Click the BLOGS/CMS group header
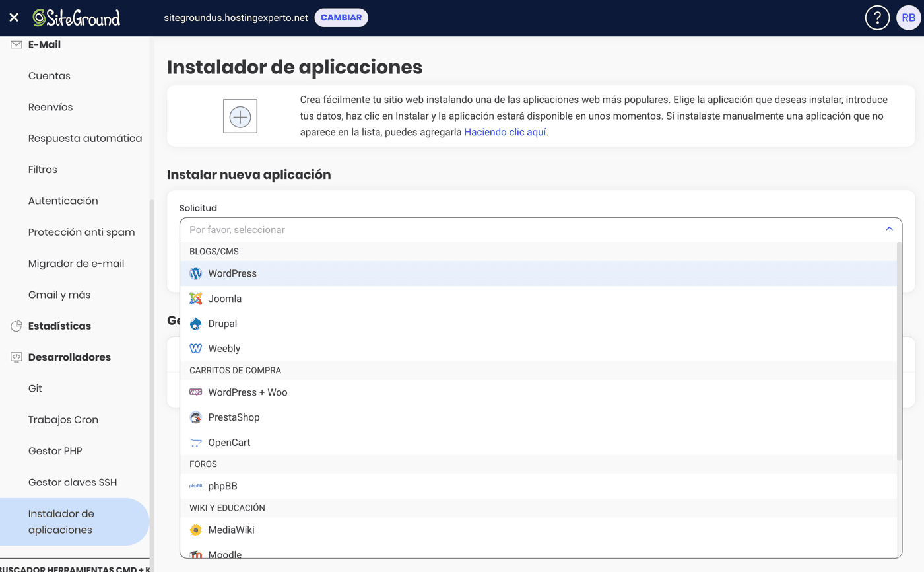The height and width of the screenshot is (572, 924). pyautogui.click(x=539, y=252)
